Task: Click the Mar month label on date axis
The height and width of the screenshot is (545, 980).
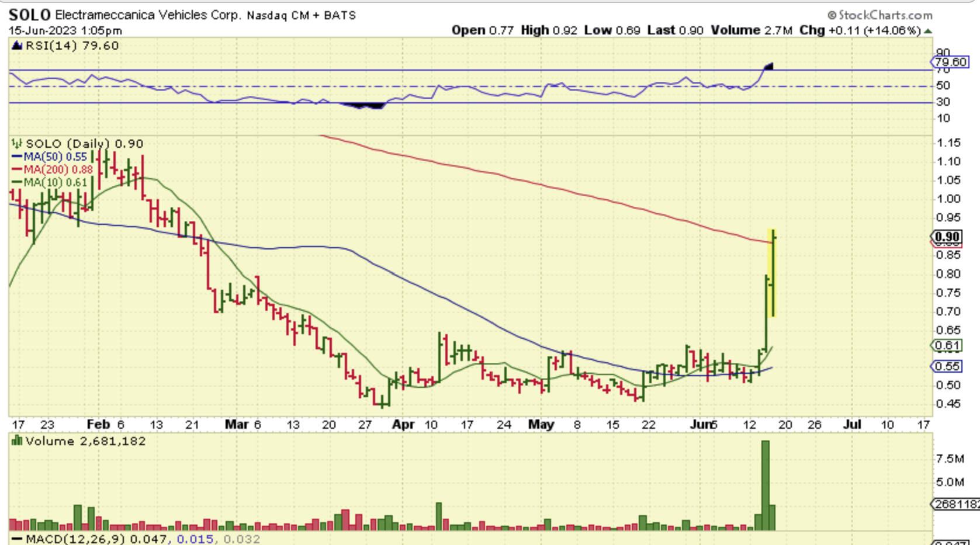Action: (237, 425)
